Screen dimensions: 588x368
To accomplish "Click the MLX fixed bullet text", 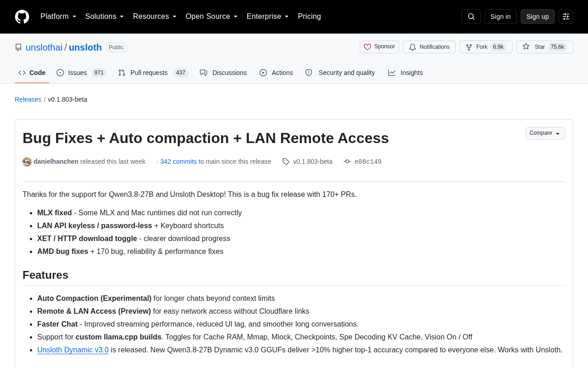I will coord(55,213).
